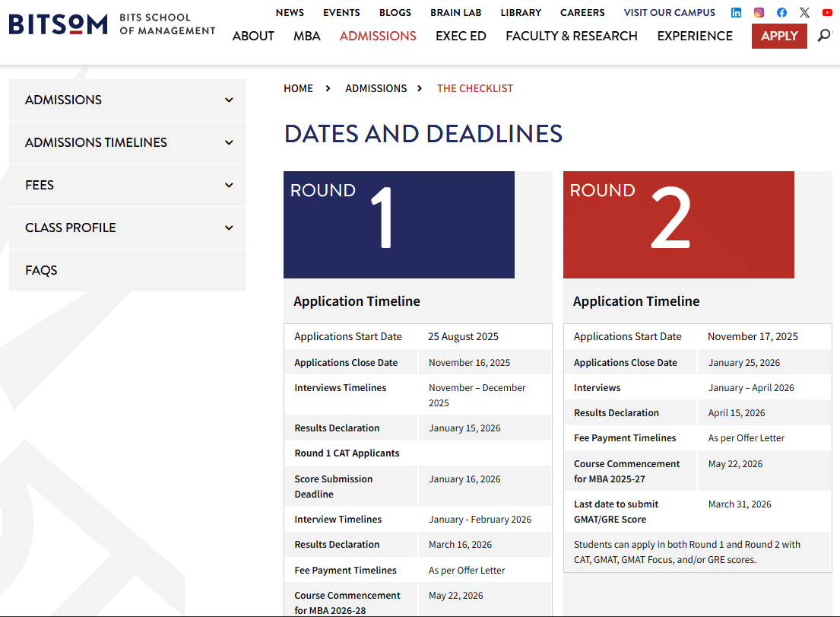The width and height of the screenshot is (840, 617).
Task: Open the MBA menu item
Action: [x=307, y=36]
